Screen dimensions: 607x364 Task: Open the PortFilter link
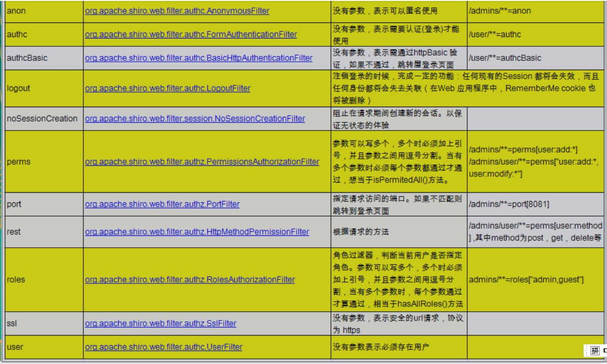tap(162, 204)
